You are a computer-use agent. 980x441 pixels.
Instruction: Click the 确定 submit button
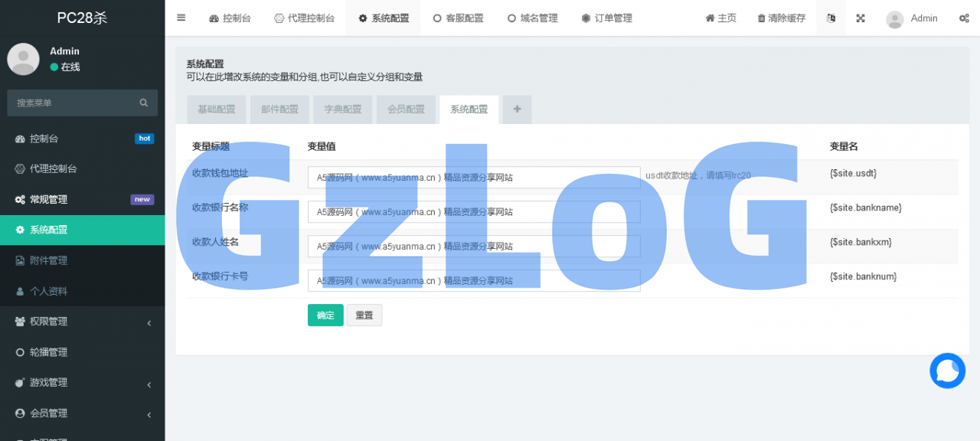325,315
